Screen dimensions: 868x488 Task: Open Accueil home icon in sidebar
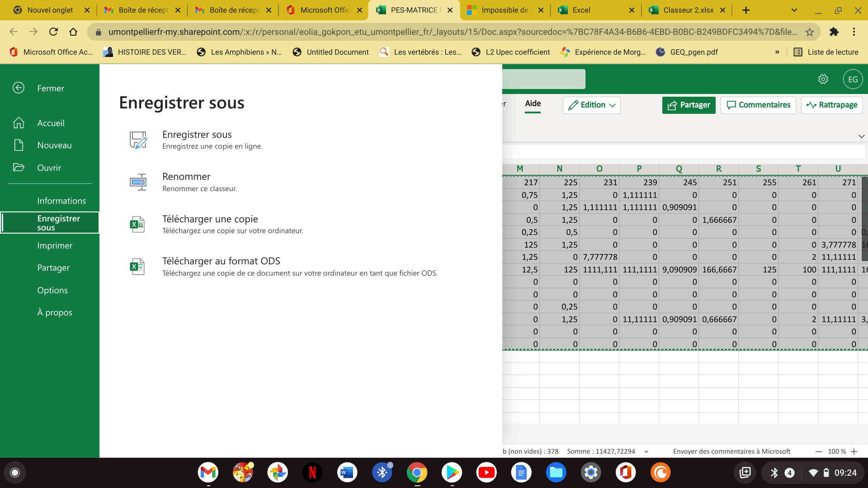tap(19, 122)
